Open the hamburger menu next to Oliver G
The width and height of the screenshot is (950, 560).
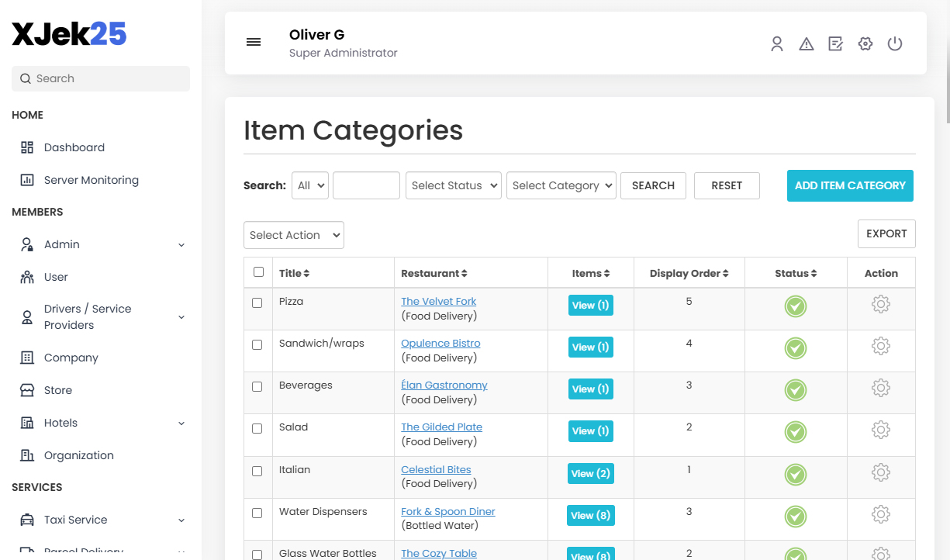[254, 42]
